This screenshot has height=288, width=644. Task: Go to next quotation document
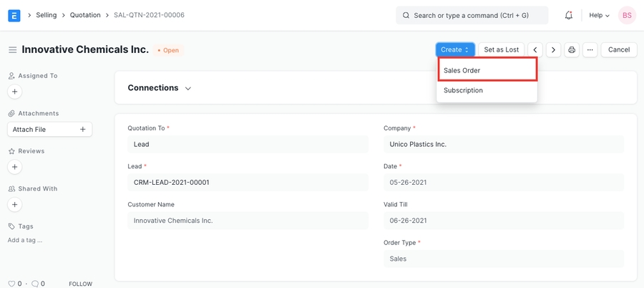coord(553,50)
